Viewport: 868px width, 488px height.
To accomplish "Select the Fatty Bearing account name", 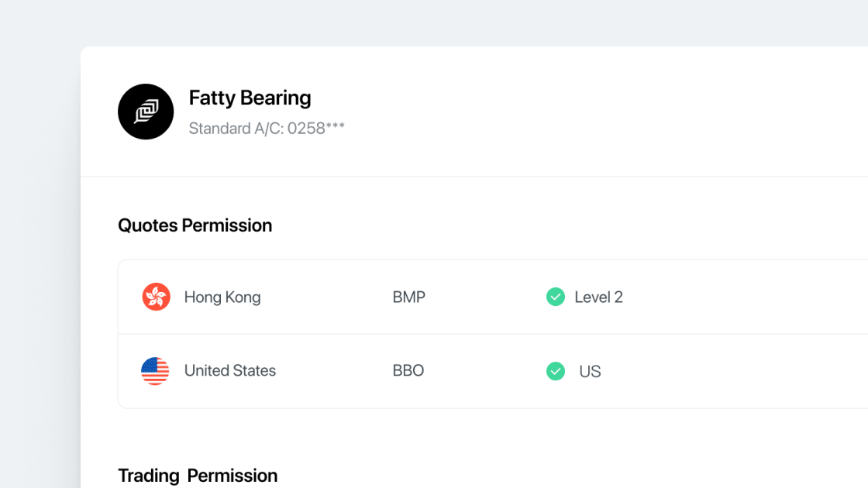I will pos(250,98).
